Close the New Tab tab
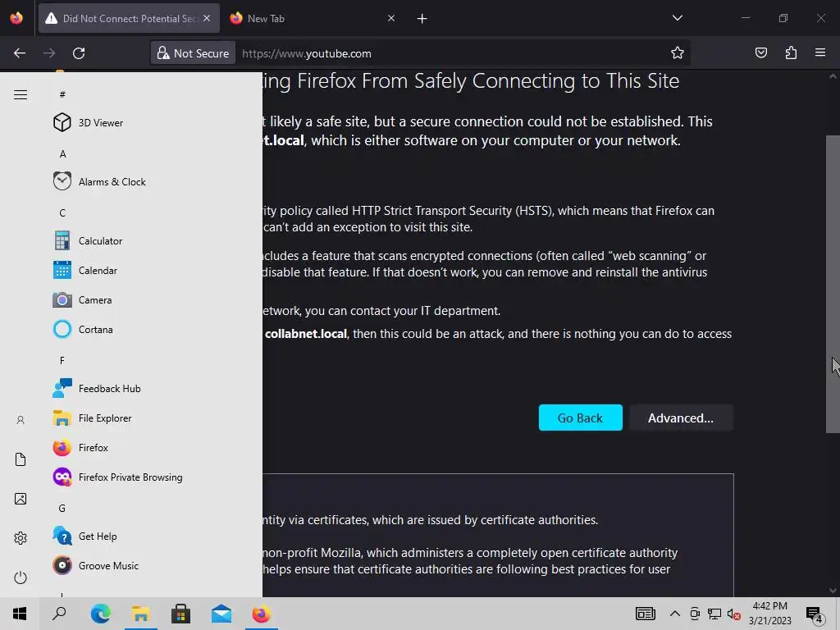 [391, 18]
